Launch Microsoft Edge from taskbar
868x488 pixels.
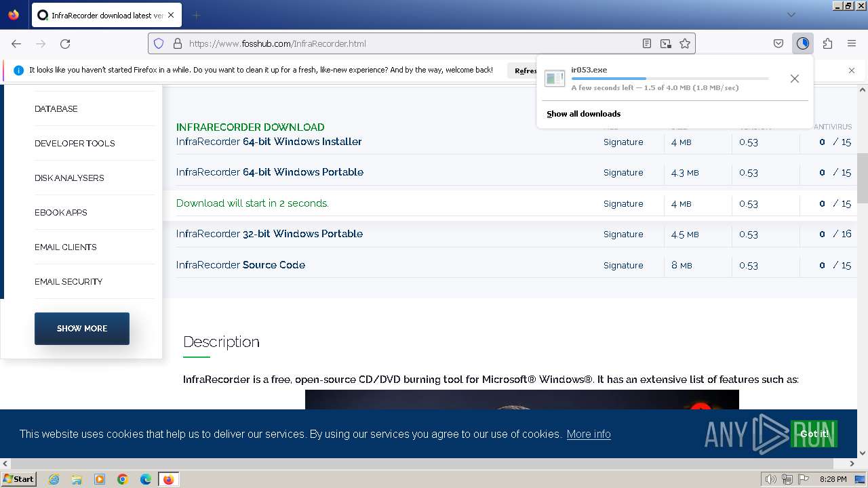point(146,479)
